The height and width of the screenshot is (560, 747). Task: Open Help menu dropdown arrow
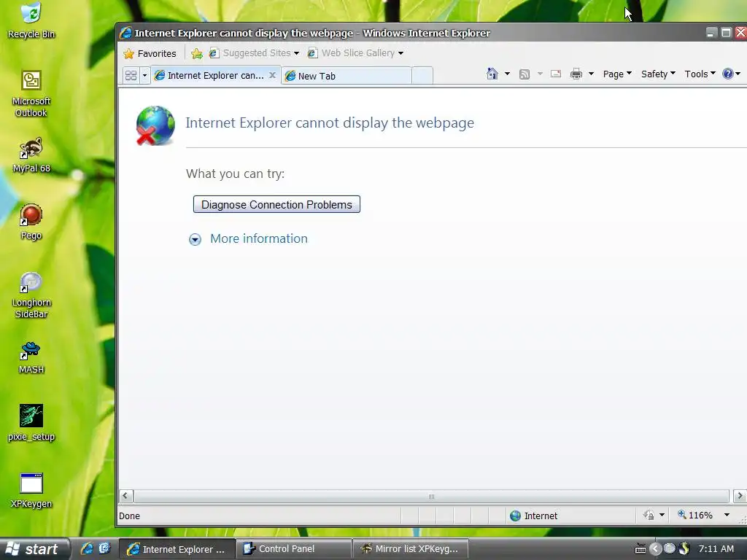pos(738,74)
